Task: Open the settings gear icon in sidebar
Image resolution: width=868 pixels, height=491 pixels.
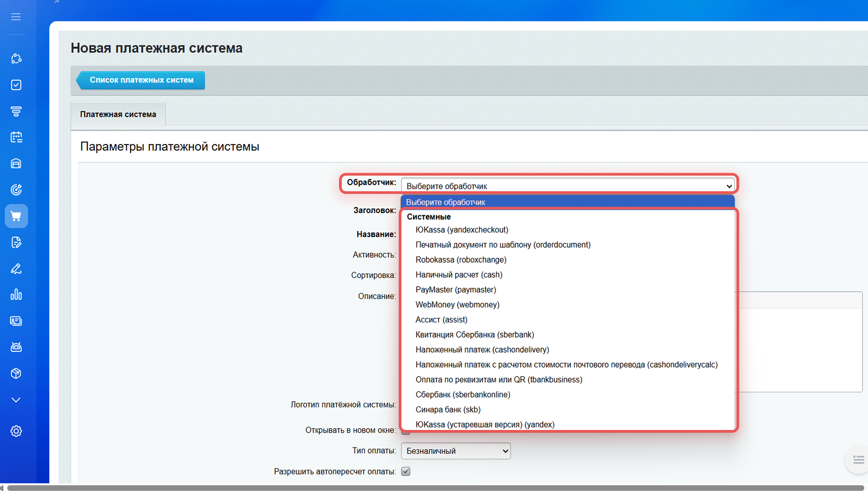Action: (x=16, y=431)
